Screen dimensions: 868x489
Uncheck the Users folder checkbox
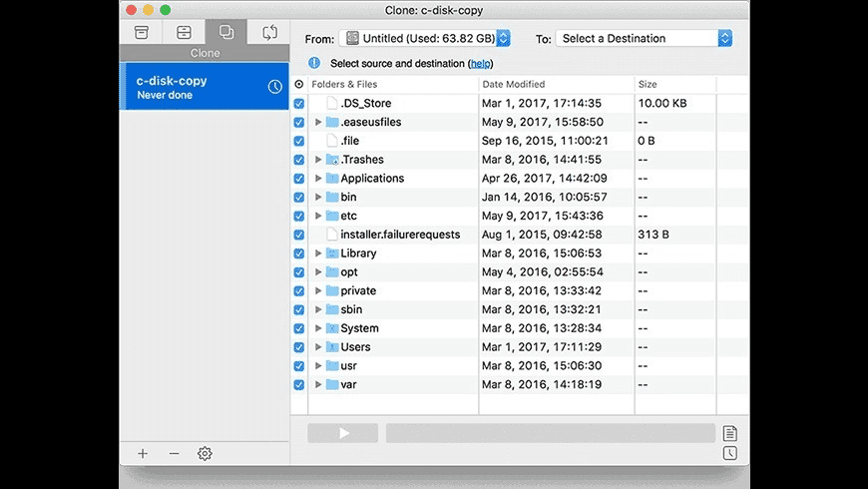[299, 347]
